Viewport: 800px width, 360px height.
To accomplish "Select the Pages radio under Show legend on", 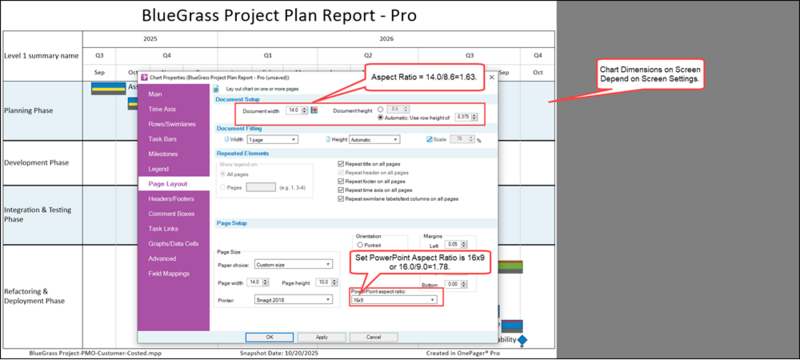I will [x=222, y=188].
